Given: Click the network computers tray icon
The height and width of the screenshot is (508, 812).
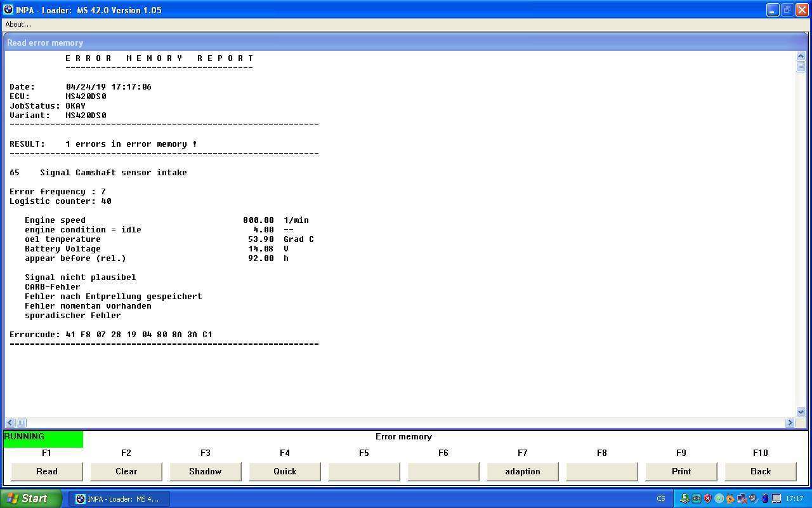Looking at the screenshot, I should (742, 498).
